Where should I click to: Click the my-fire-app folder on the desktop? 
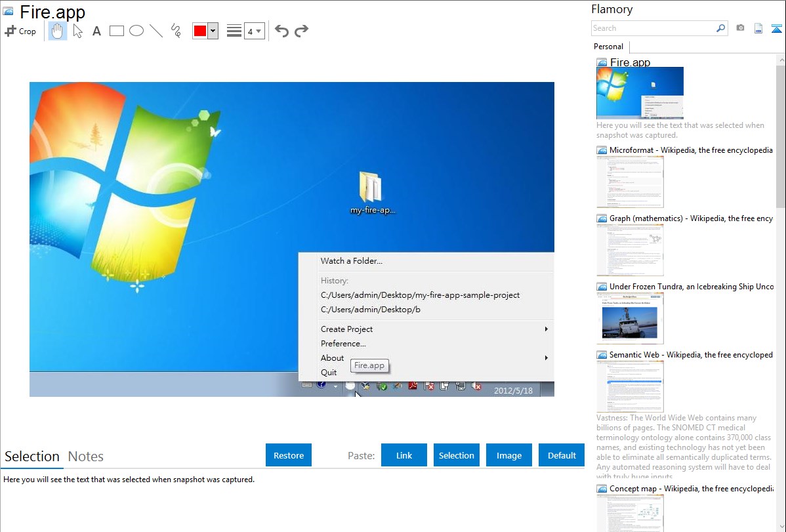tap(372, 194)
